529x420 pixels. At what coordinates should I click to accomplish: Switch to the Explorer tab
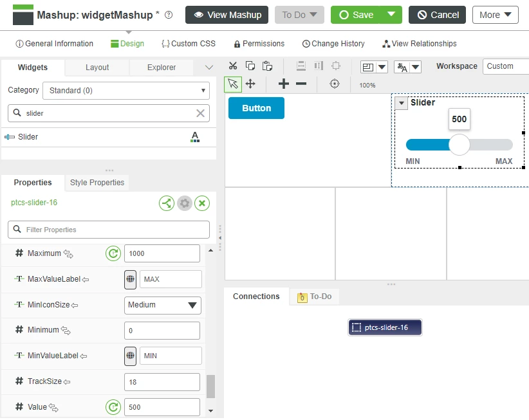click(162, 68)
